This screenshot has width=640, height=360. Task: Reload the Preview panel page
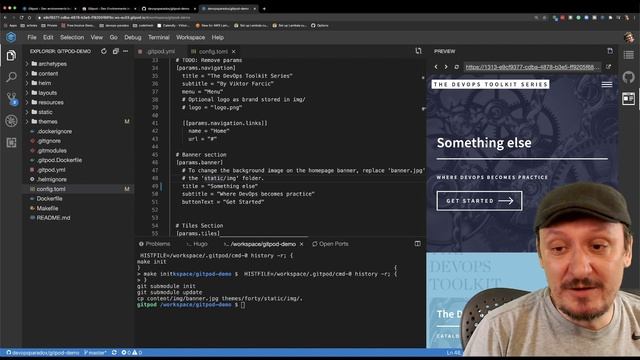click(x=456, y=67)
